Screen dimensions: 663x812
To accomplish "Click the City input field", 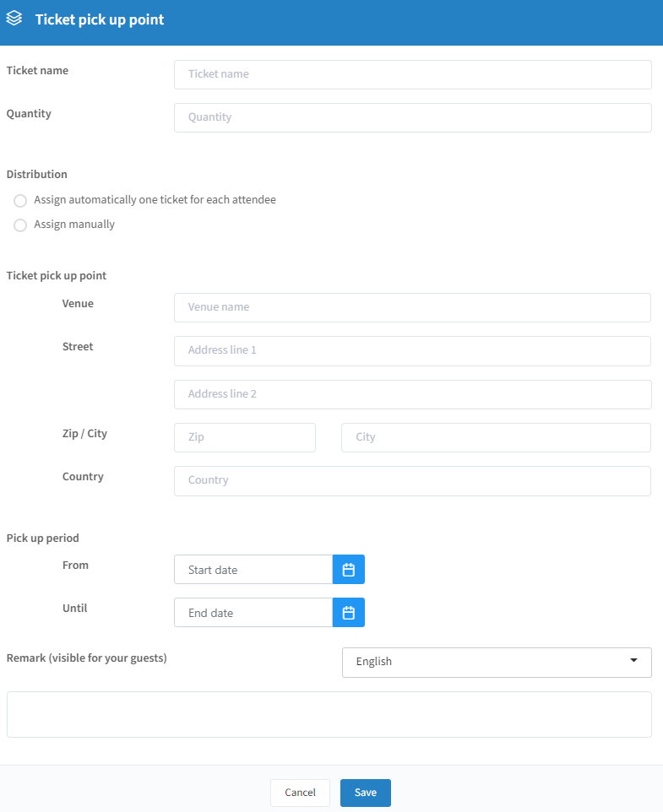I will click(496, 437).
